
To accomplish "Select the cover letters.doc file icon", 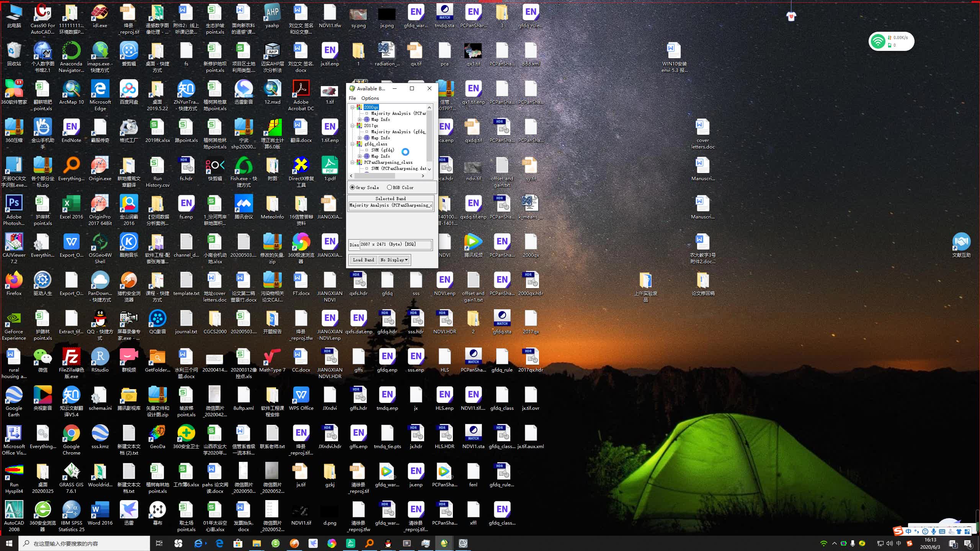I will (x=703, y=134).
